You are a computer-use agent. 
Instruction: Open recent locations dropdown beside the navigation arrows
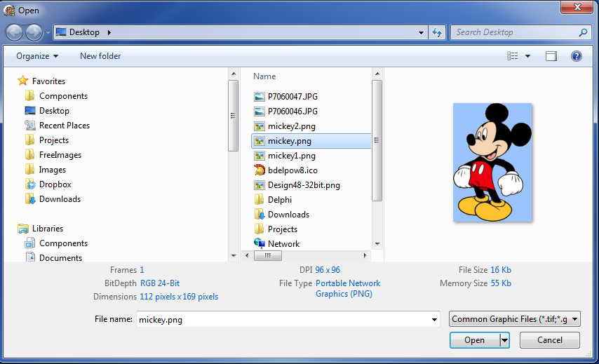[x=48, y=33]
